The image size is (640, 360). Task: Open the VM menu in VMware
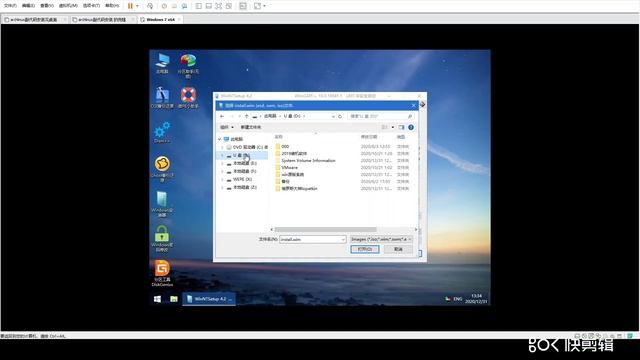[x=68, y=6]
